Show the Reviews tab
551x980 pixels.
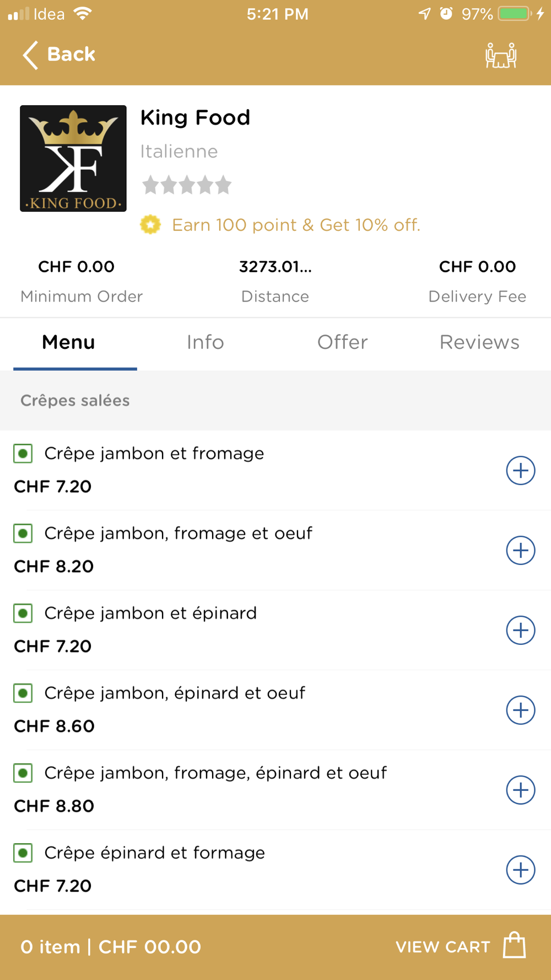[x=479, y=342]
